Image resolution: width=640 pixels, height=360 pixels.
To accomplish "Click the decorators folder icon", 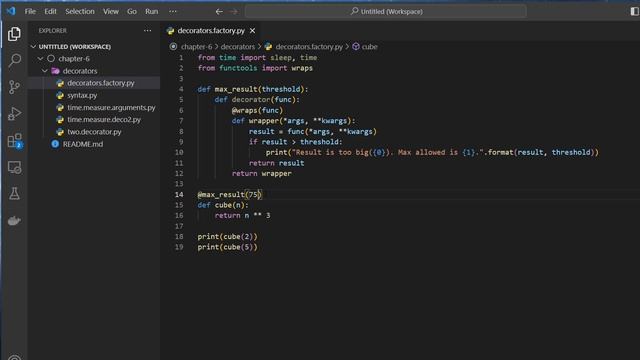I will (56, 71).
